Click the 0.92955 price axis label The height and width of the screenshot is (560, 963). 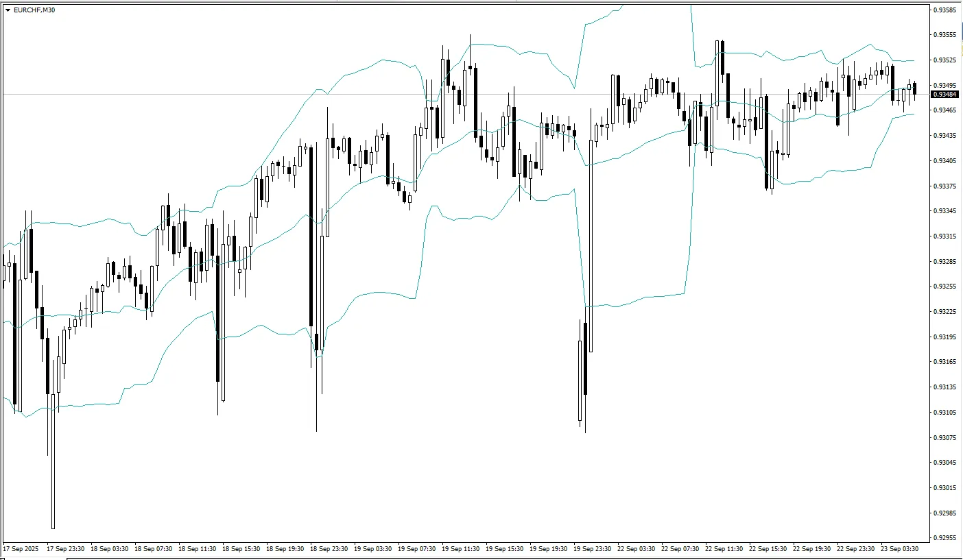coord(946,538)
